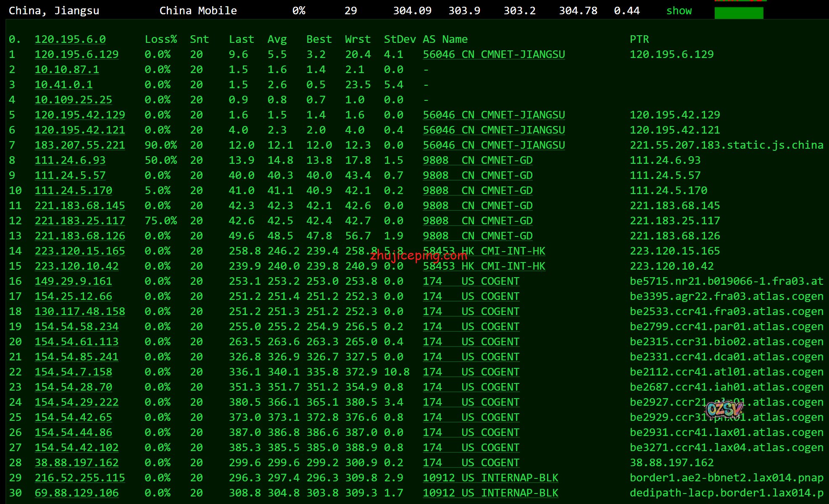829x504 pixels.
Task: Click the 'show' link in top row
Action: click(679, 11)
